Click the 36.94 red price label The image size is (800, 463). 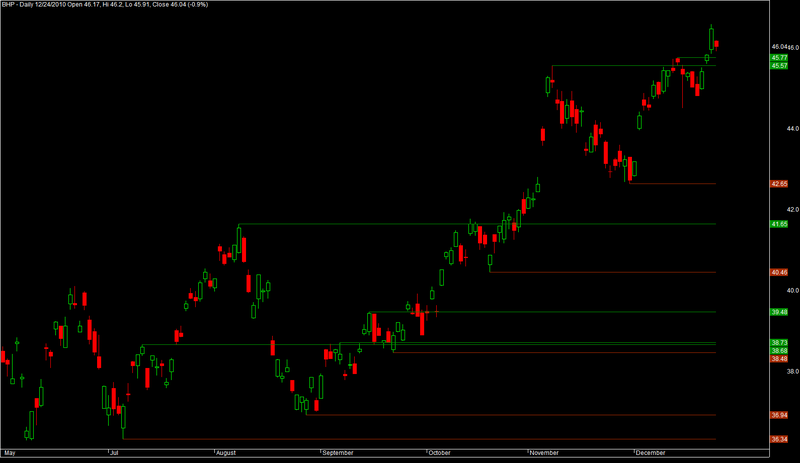point(779,416)
